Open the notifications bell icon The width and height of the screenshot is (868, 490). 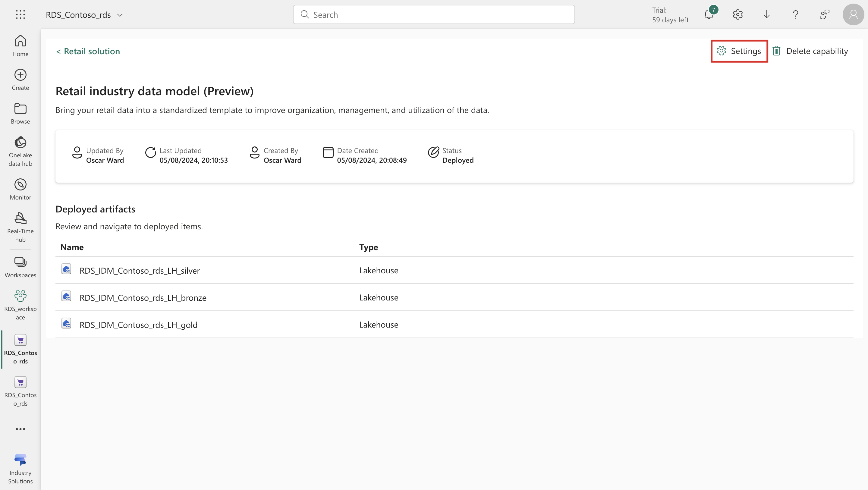pyautogui.click(x=709, y=14)
